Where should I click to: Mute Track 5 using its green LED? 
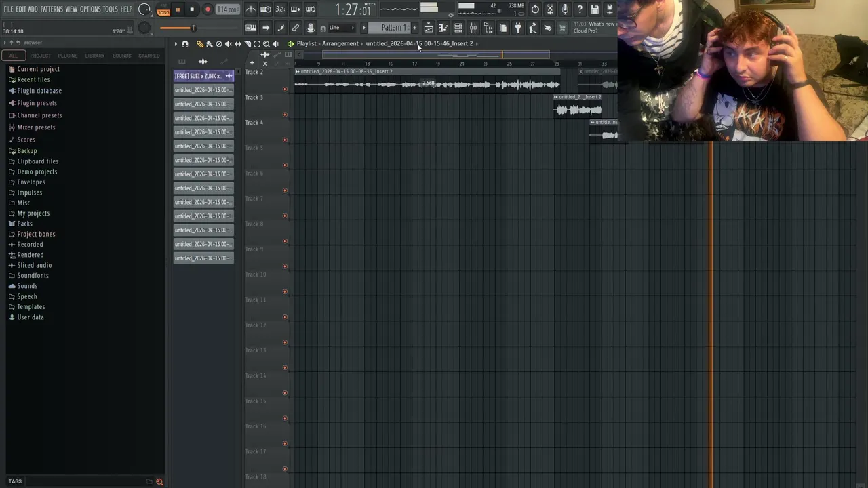click(285, 165)
